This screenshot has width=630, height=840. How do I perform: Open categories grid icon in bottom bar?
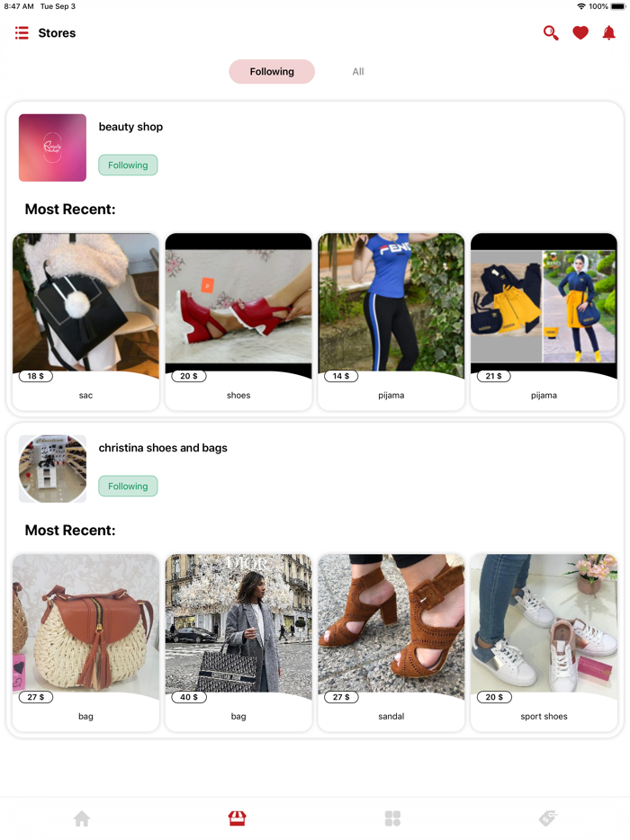tap(392, 818)
